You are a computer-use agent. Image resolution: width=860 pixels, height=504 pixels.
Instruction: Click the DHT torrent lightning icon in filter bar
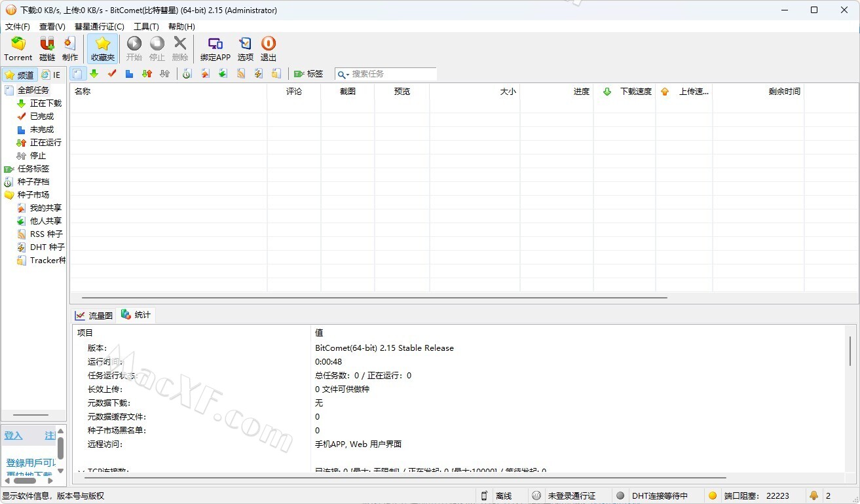[x=259, y=74]
